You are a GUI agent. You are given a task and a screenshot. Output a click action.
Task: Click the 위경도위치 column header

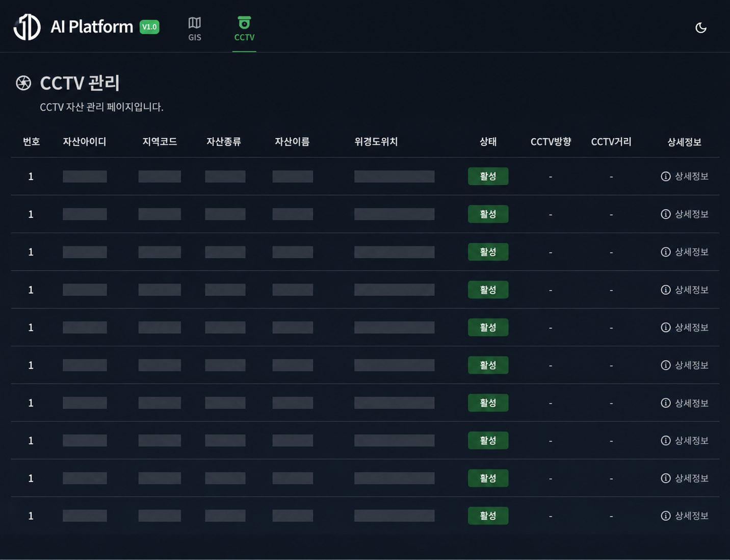tap(376, 142)
